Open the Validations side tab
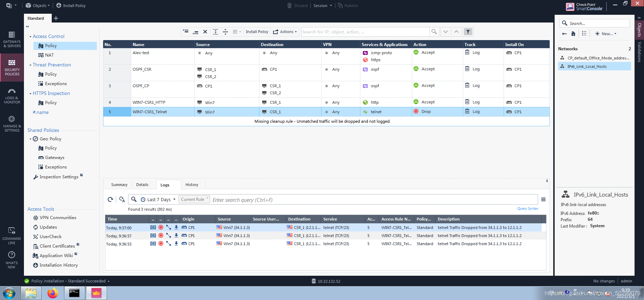The height and width of the screenshot is (300, 644). tap(639, 52)
